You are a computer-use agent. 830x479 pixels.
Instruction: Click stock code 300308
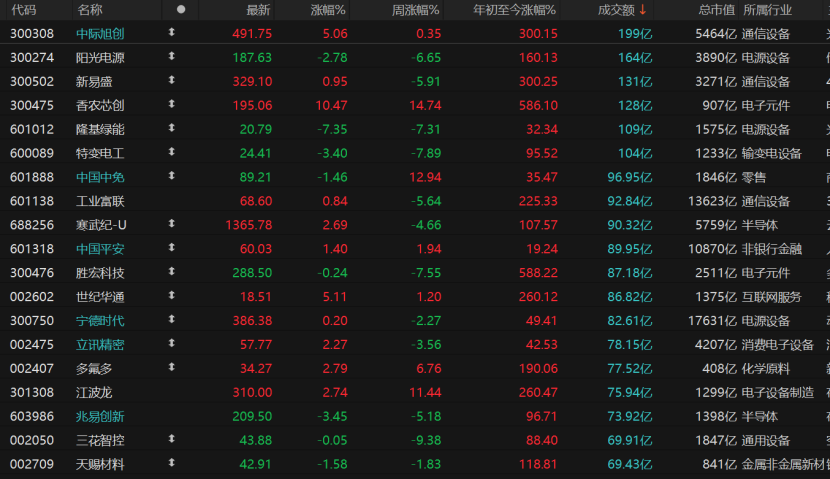pyautogui.click(x=32, y=34)
